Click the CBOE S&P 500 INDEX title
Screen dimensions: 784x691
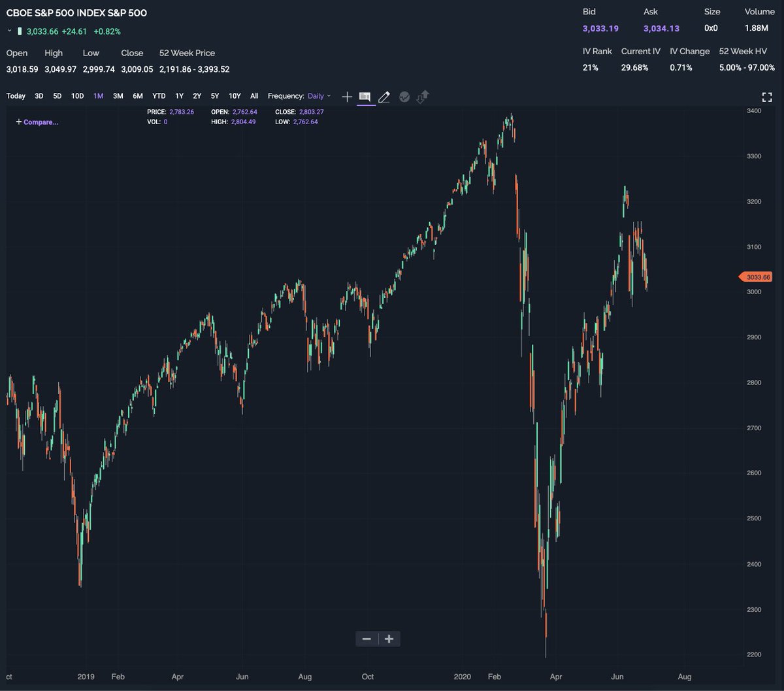click(76, 12)
